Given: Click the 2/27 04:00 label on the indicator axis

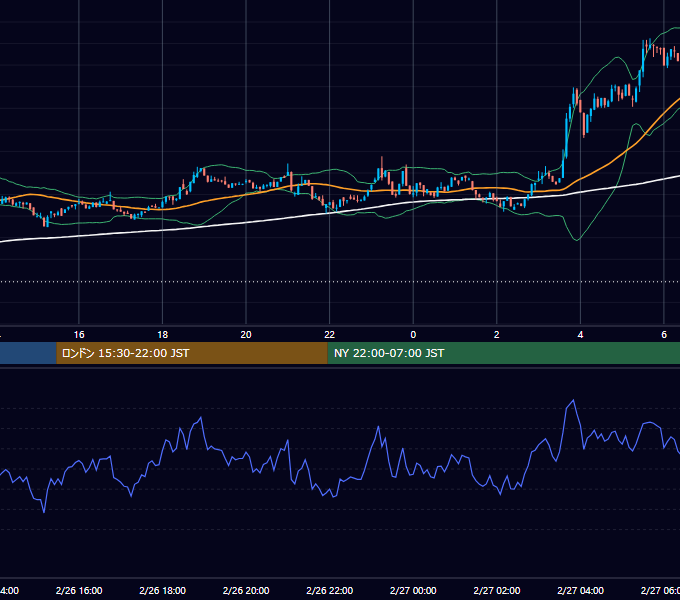Looking at the screenshot, I should 580,590.
